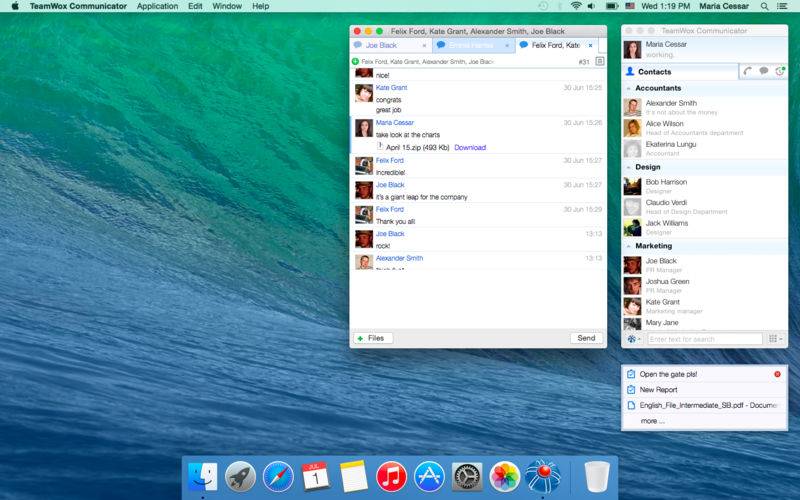Click the 'New Report' task icon
Viewport: 800px width, 500px height.
tap(631, 389)
